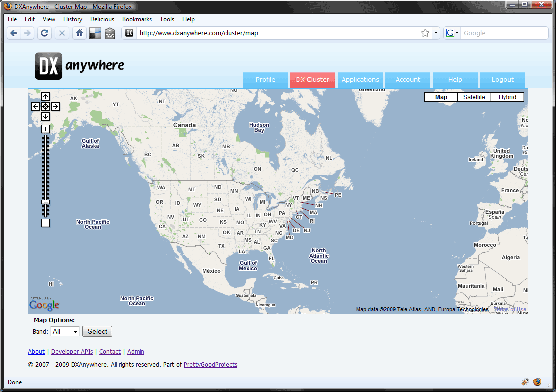Image resolution: width=556 pixels, height=392 pixels.
Task: Select the Map view type
Action: click(x=441, y=97)
